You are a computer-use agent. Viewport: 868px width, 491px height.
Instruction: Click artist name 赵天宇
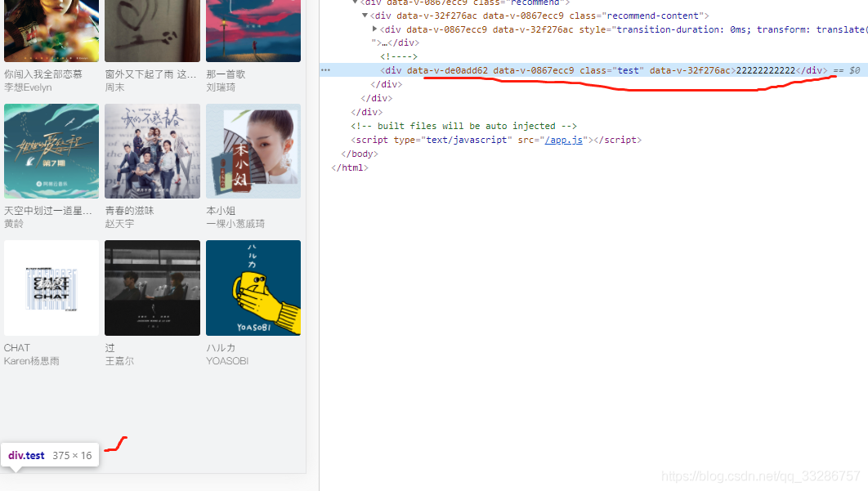(119, 224)
